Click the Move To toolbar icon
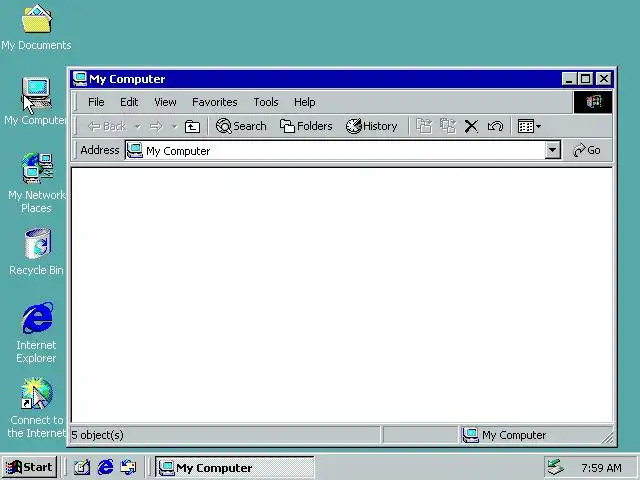Viewport: 640px width, 480px height. tap(424, 126)
